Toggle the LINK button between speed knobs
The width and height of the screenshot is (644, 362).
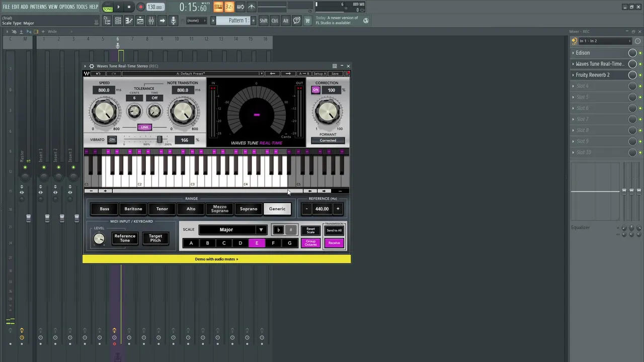pos(144,127)
